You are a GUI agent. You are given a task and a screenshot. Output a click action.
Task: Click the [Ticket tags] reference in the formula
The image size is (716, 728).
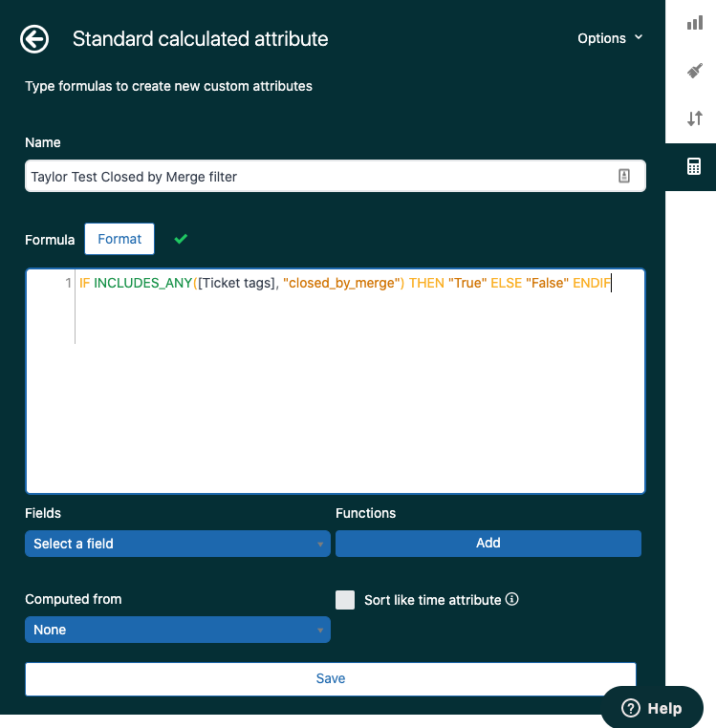click(x=237, y=284)
